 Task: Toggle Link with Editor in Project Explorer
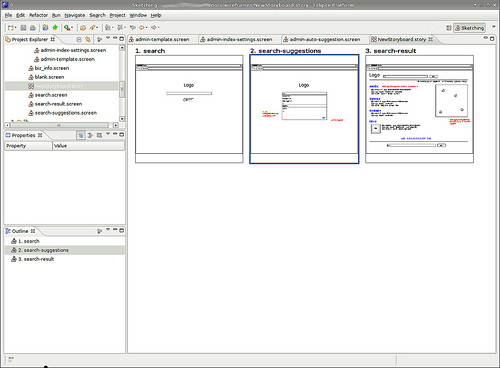(x=88, y=39)
